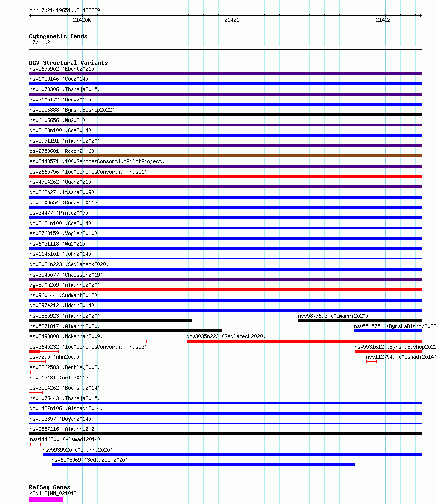Click the esv7290 (Ahn2009) label
The width and height of the screenshot is (436, 504).
[x=54, y=357]
